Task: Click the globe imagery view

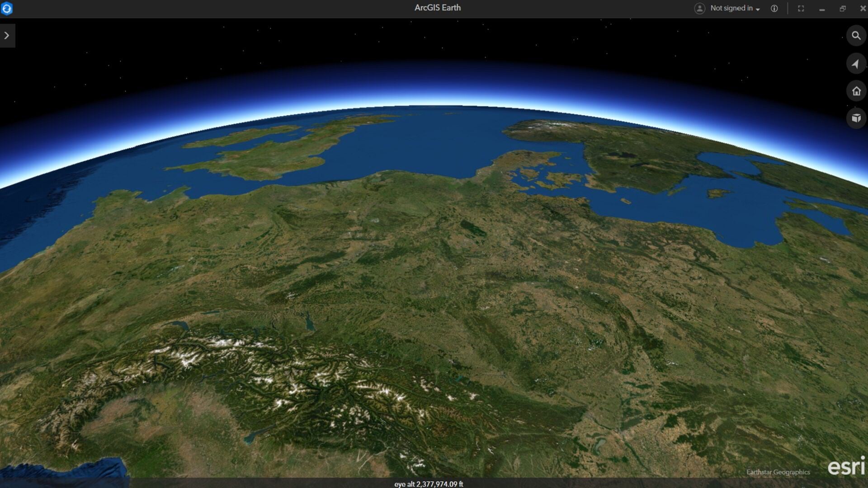Action: point(407,271)
